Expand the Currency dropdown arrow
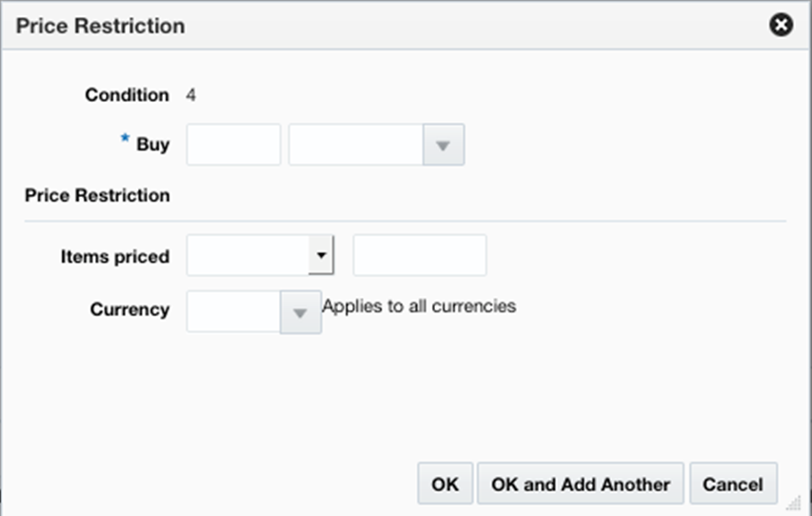This screenshot has width=812, height=516. (x=301, y=311)
